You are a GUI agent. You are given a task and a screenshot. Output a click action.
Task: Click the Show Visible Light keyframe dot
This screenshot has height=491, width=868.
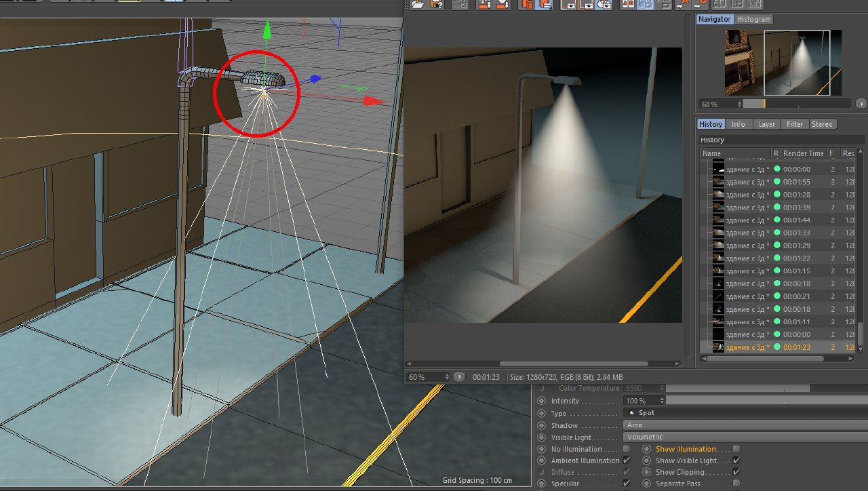(646, 460)
